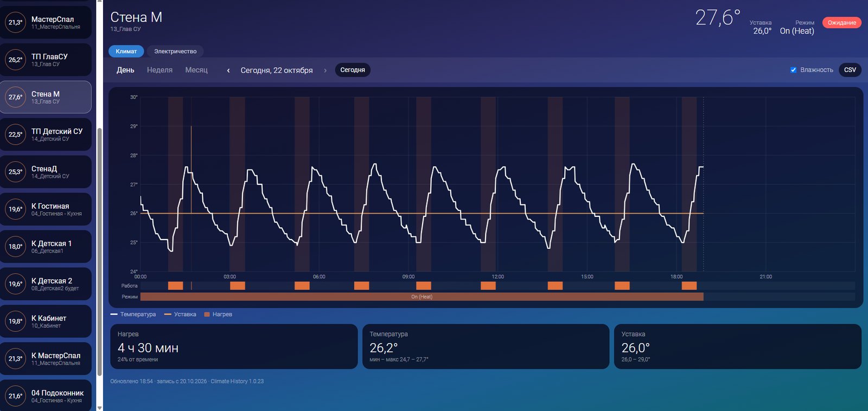Click the Нагрев 4 ч 30 мин card
Screen dimensions: 868x411
point(234,346)
